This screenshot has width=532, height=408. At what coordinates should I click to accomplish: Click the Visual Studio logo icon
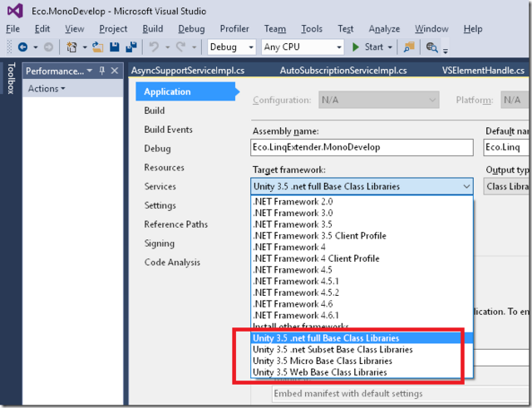pyautogui.click(x=15, y=11)
